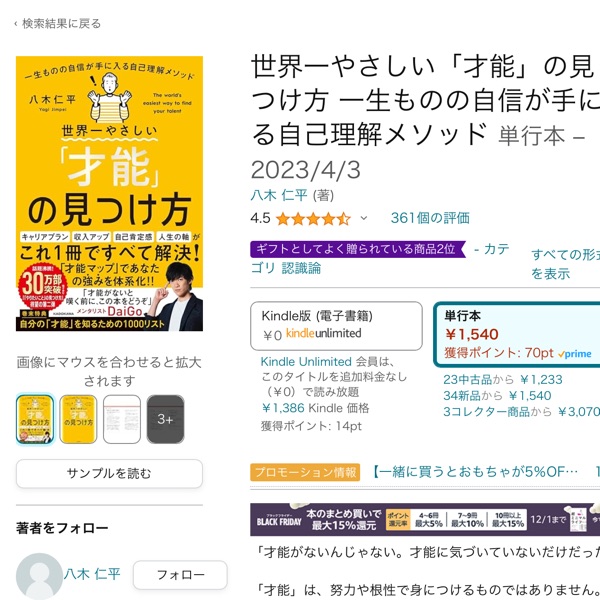
Task: Click the フォロー button for the author
Action: (x=180, y=575)
